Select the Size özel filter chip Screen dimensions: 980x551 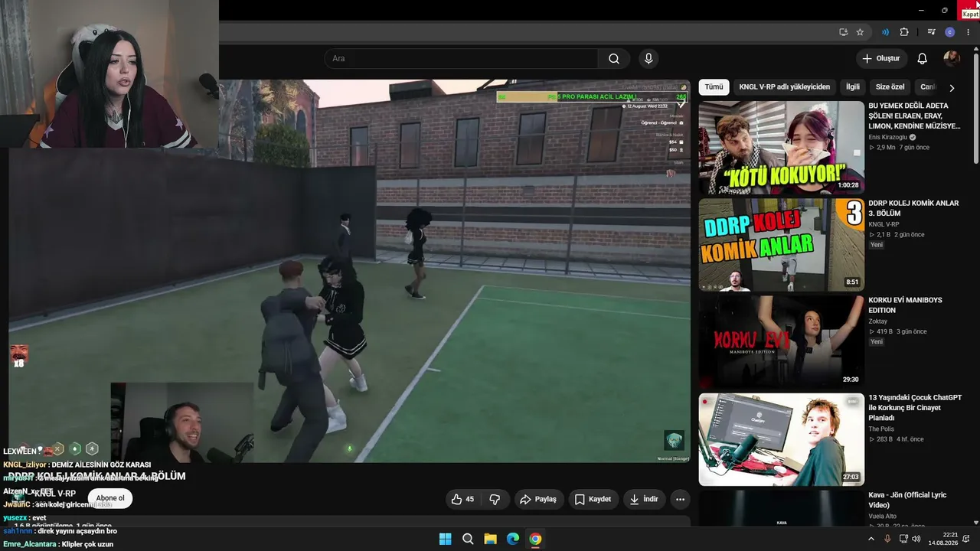(x=890, y=87)
